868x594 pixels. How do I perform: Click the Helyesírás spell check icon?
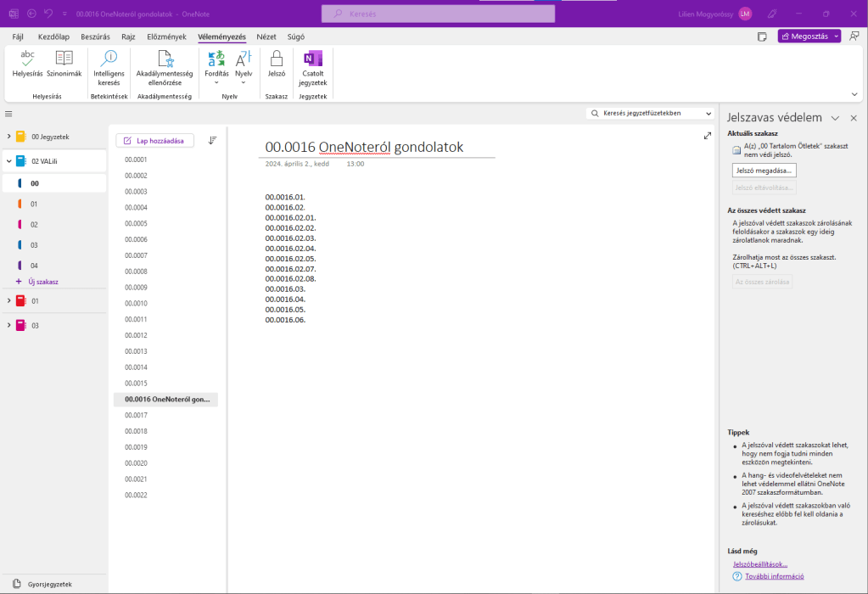(27, 59)
